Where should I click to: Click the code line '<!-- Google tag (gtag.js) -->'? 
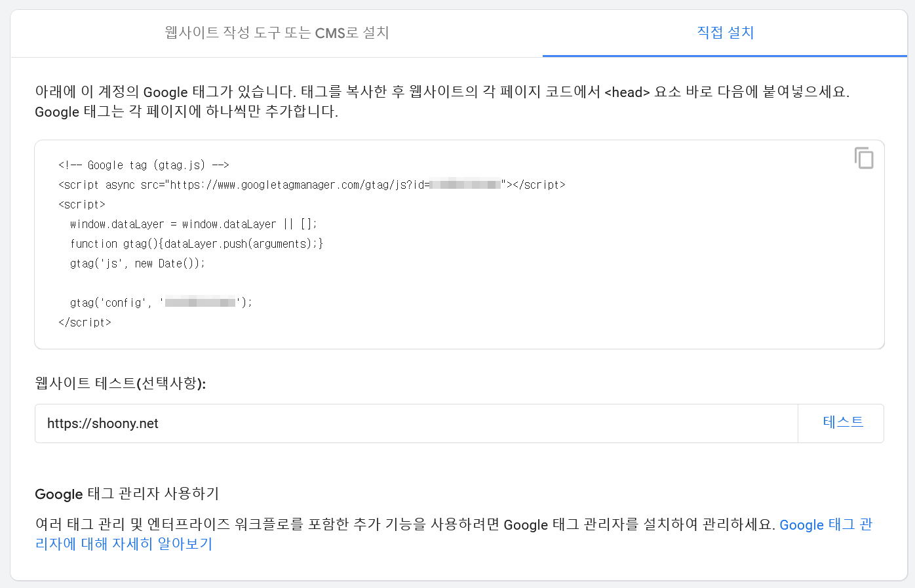[x=144, y=165]
